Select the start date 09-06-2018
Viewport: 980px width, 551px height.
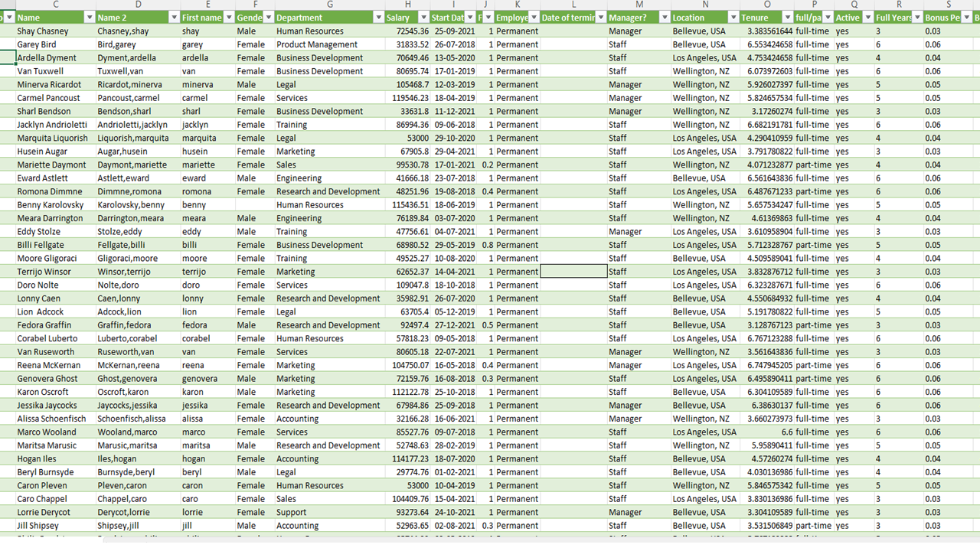click(x=453, y=125)
